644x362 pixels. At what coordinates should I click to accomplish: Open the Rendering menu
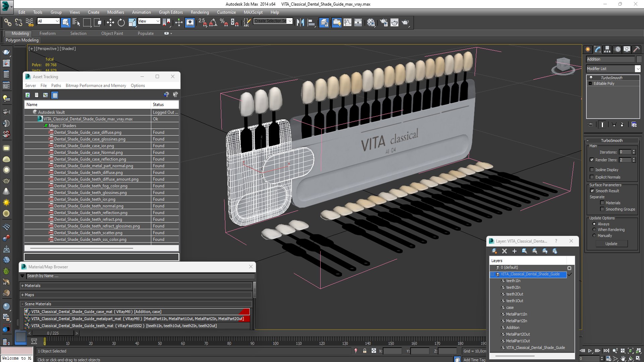point(200,12)
